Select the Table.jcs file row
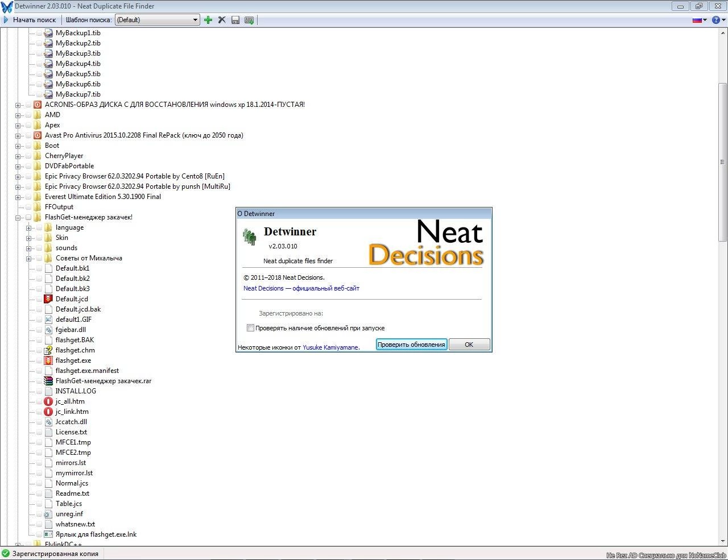The width and height of the screenshot is (728, 560). [x=69, y=504]
